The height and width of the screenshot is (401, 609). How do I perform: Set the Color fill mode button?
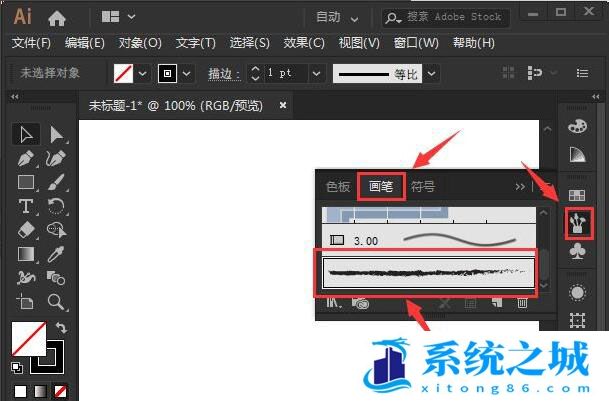pyautogui.click(x=20, y=391)
